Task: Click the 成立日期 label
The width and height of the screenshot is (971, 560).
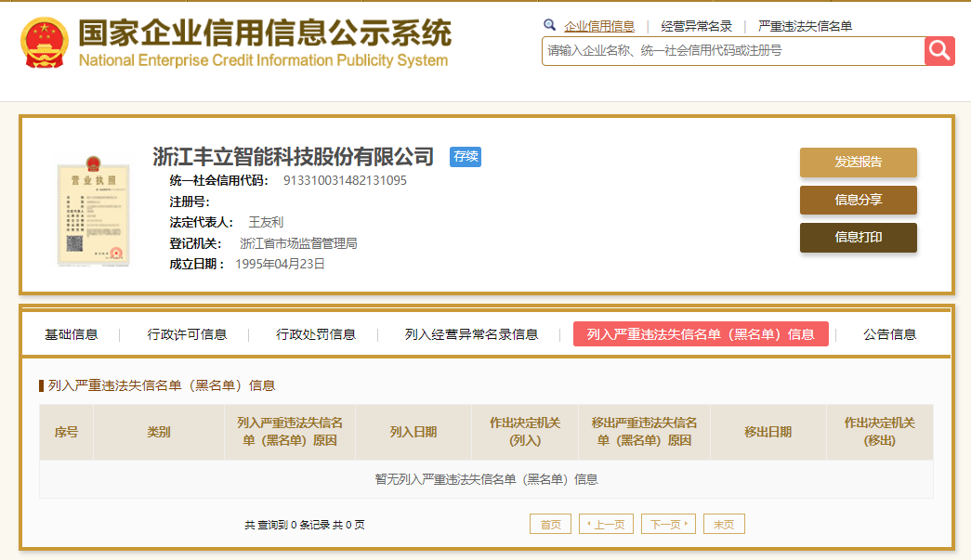Action: click(198, 265)
